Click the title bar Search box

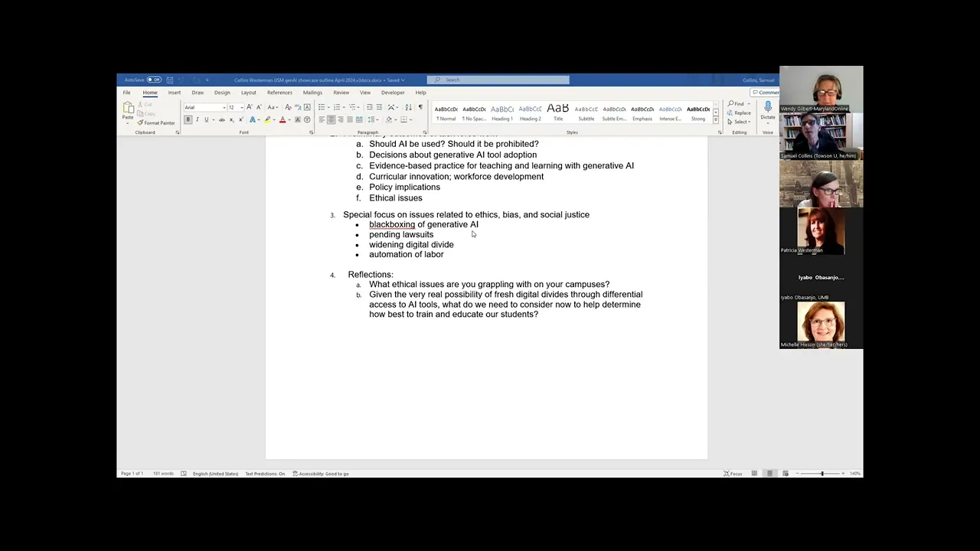[x=498, y=80]
